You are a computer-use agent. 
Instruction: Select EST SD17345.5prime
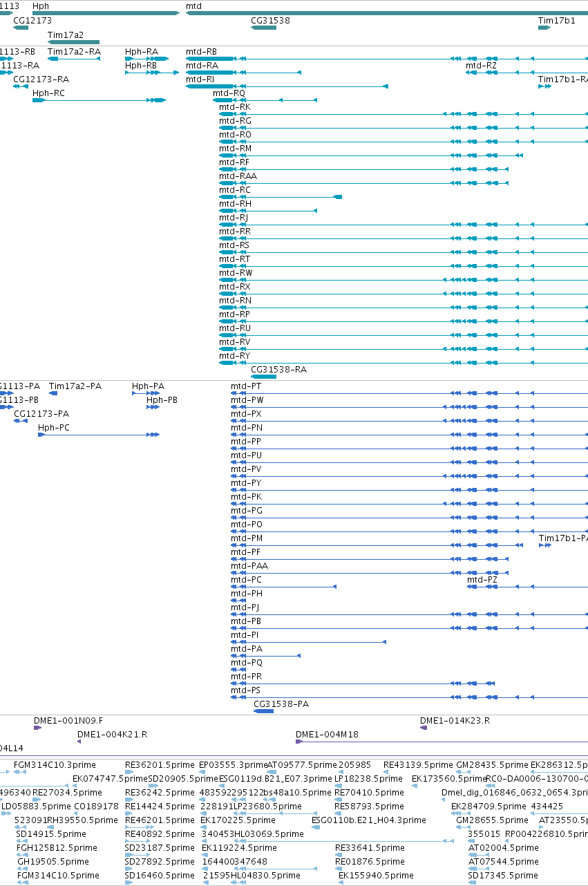click(x=504, y=876)
